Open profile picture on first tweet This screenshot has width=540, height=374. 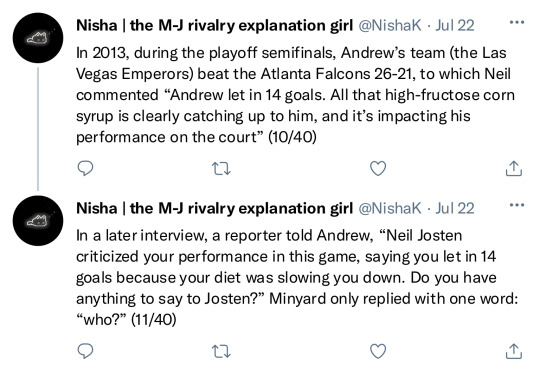point(38,38)
